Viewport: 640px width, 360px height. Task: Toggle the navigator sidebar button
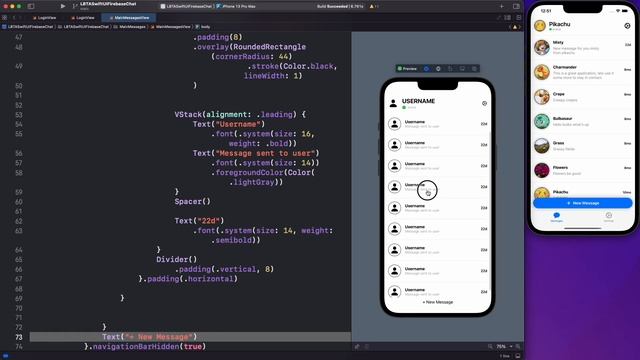click(x=31, y=6)
